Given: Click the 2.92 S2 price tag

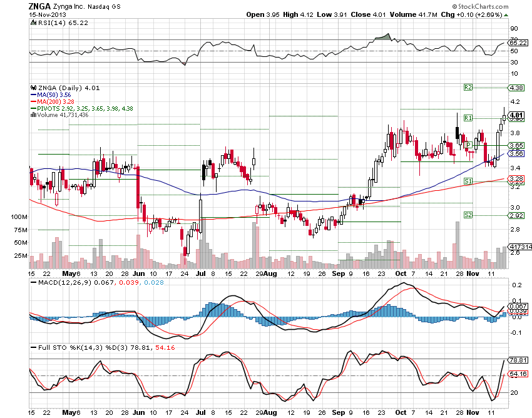Looking at the screenshot, I should [x=516, y=215].
